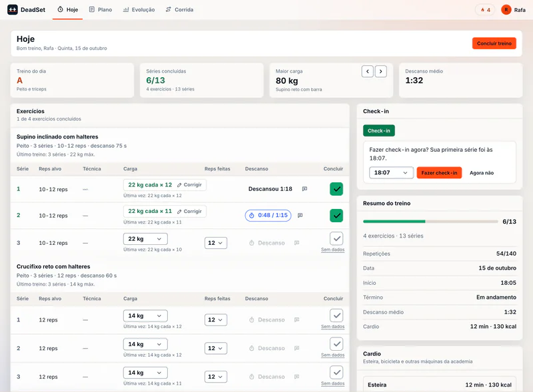The height and width of the screenshot is (392, 533).
Task: Open note icon for Crucifixo série 1
Action: tap(296, 319)
